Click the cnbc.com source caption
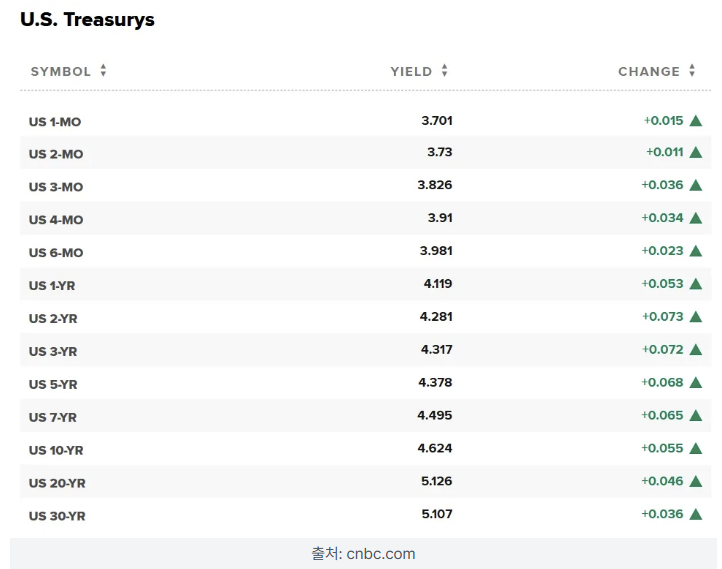This screenshot has height=569, width=722. (x=363, y=553)
